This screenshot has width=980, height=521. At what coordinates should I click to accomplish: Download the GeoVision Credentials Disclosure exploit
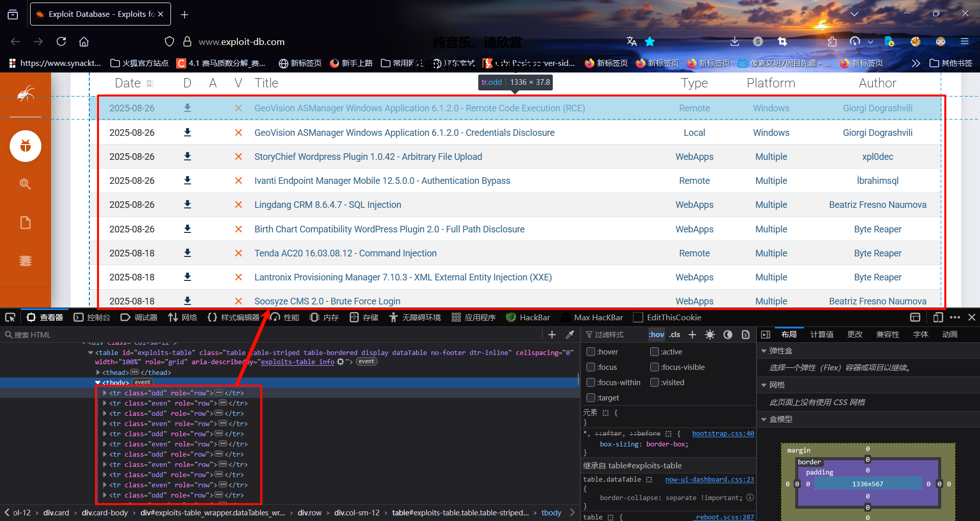pyautogui.click(x=187, y=132)
